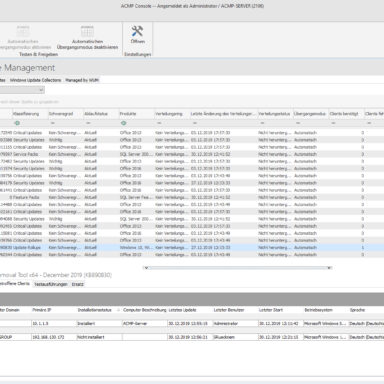
Task: Toggle sort arrow on Installationsstatus column
Action: [118, 310]
